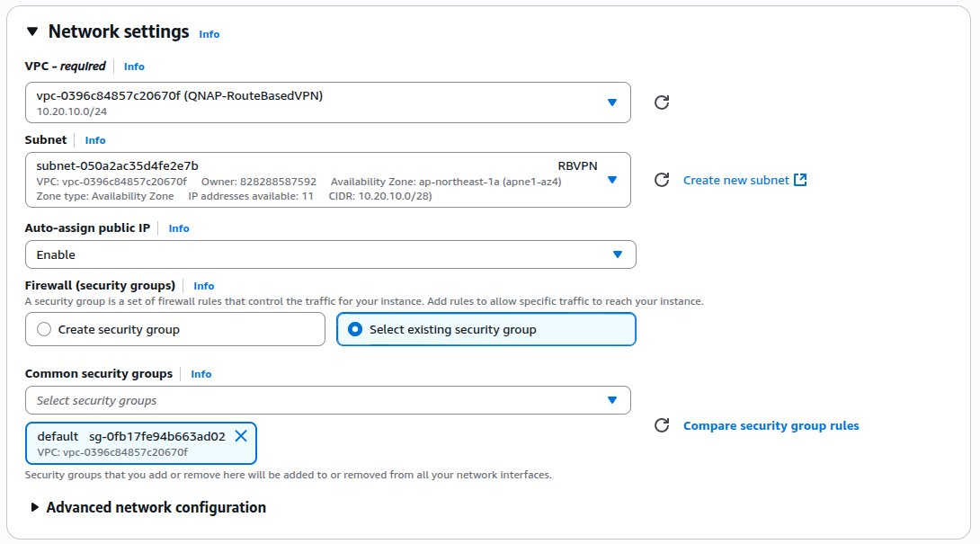
Task: Select Create security group option
Action: click(x=44, y=330)
